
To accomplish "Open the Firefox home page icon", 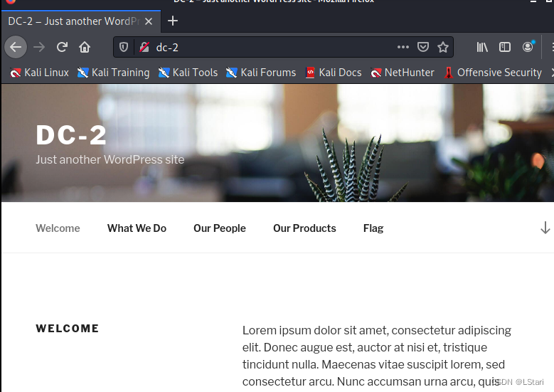I will point(85,47).
